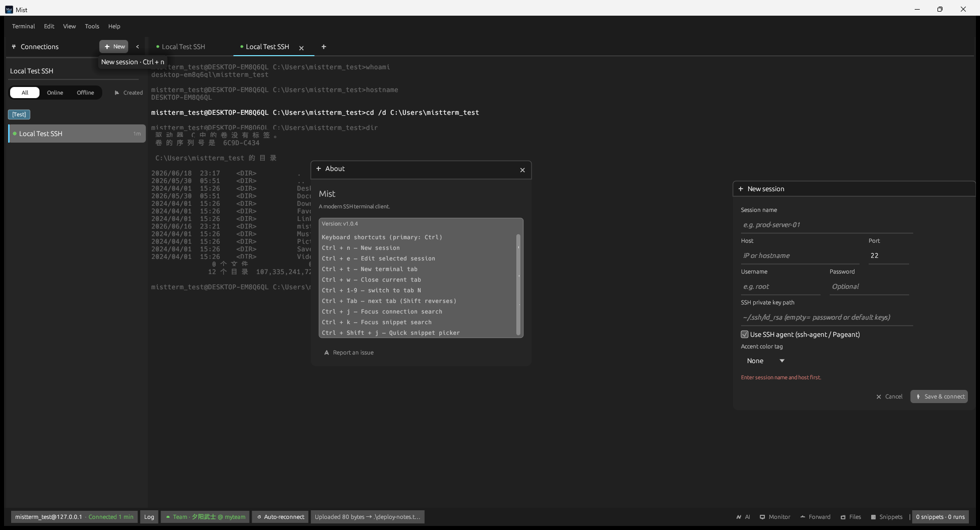Select the Online filter
This screenshot has height=530, width=980.
point(55,93)
